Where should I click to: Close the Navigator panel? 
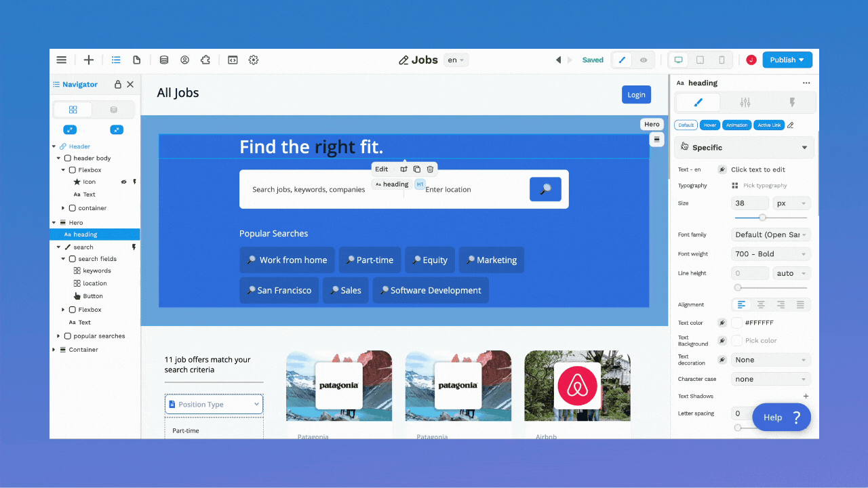click(130, 85)
